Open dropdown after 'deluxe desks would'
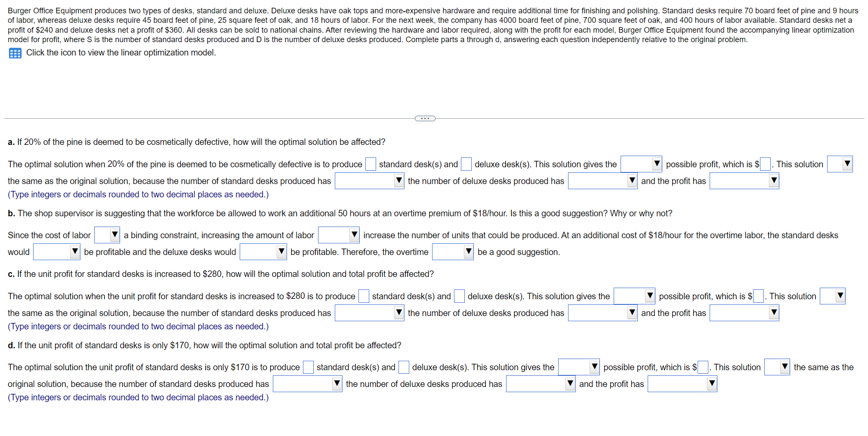The image size is (868, 436). pyautogui.click(x=263, y=252)
